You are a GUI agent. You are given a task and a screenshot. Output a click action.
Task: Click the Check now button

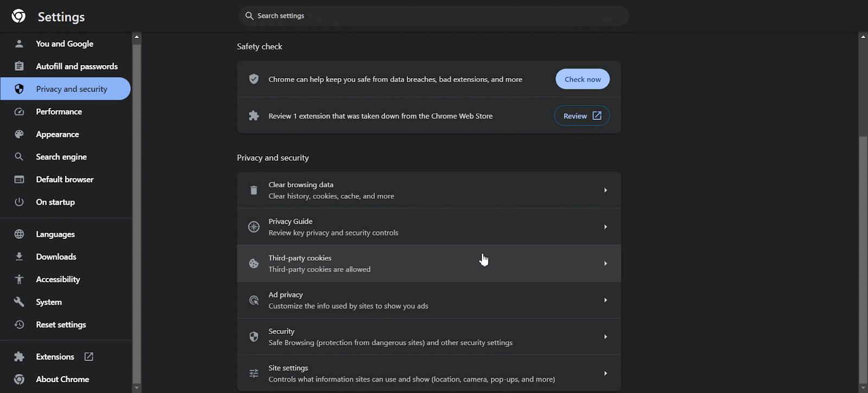(x=582, y=79)
